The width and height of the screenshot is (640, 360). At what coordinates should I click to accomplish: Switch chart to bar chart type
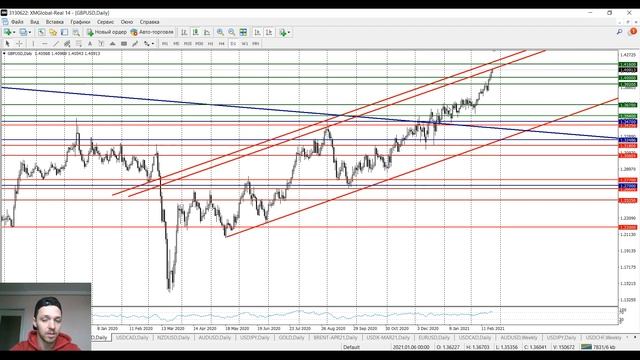point(184,32)
